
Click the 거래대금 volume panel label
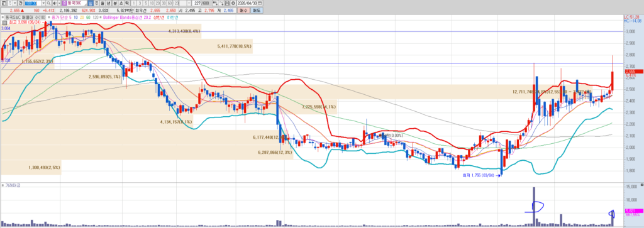(13, 185)
